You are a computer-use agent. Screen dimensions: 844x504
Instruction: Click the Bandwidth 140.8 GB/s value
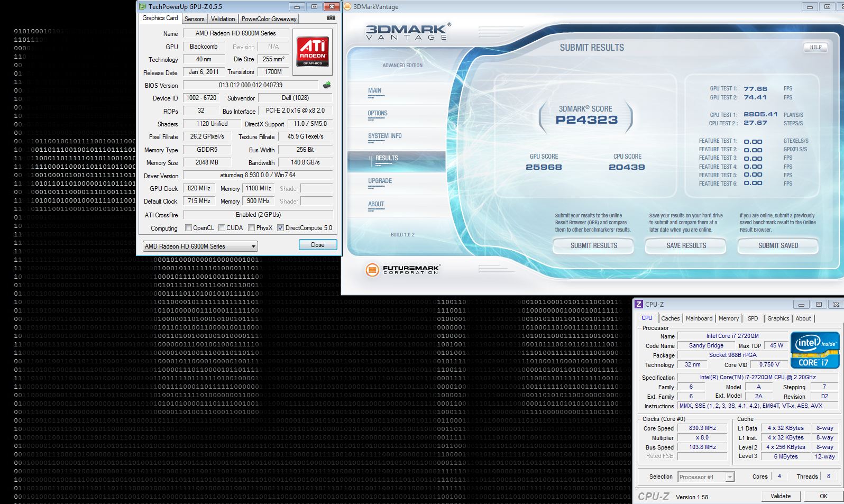pos(305,162)
